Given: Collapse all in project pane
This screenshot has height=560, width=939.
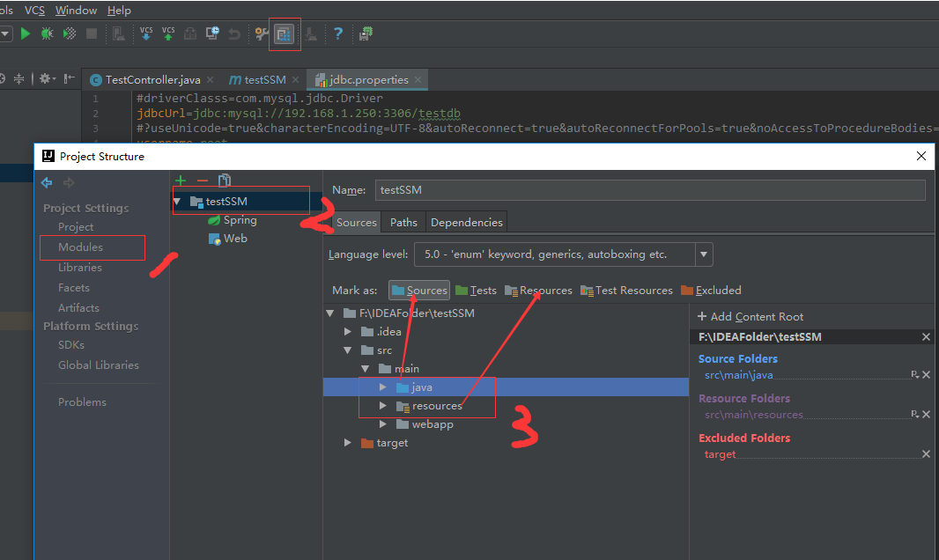Looking at the screenshot, I should pyautogui.click(x=19, y=78).
